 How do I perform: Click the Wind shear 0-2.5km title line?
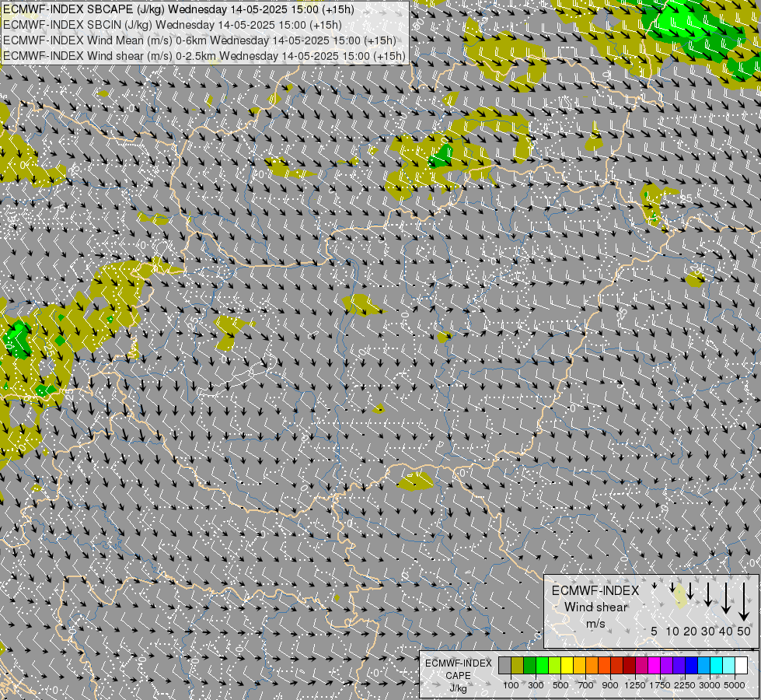pyautogui.click(x=204, y=56)
